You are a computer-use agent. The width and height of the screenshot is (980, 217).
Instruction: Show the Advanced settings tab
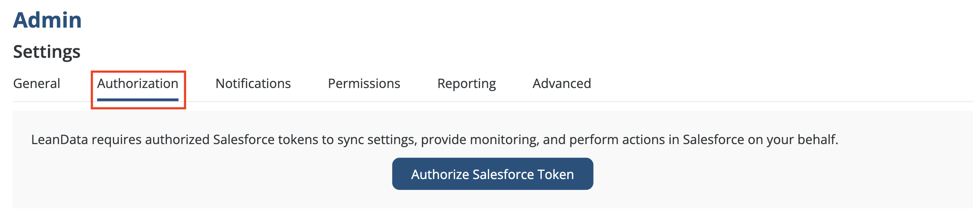[562, 83]
